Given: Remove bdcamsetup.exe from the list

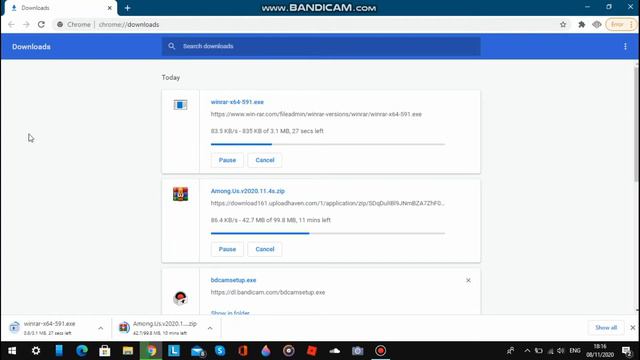Looking at the screenshot, I should [468, 280].
